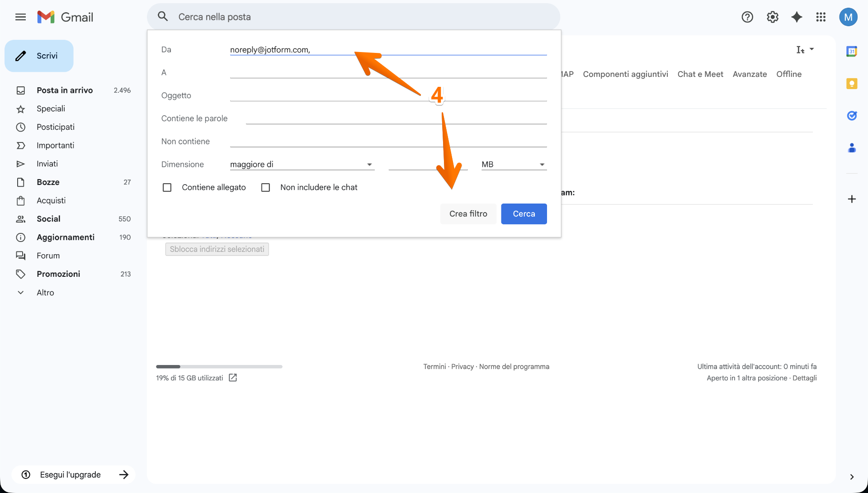Switch to Componenti aggiuntivi tab
The height and width of the screenshot is (493, 868).
(625, 74)
